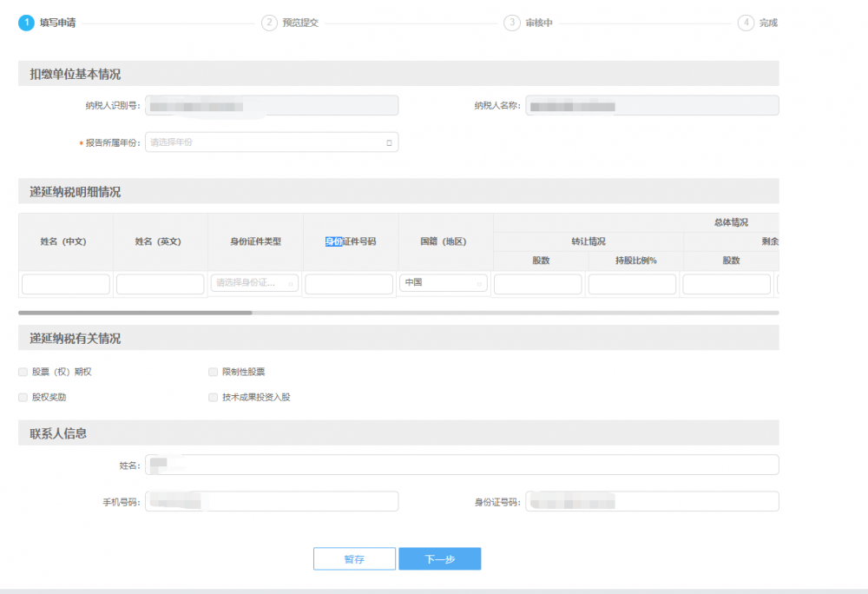Click step 2 circle icon 预览提交
The width and height of the screenshot is (868, 594).
[x=269, y=23]
